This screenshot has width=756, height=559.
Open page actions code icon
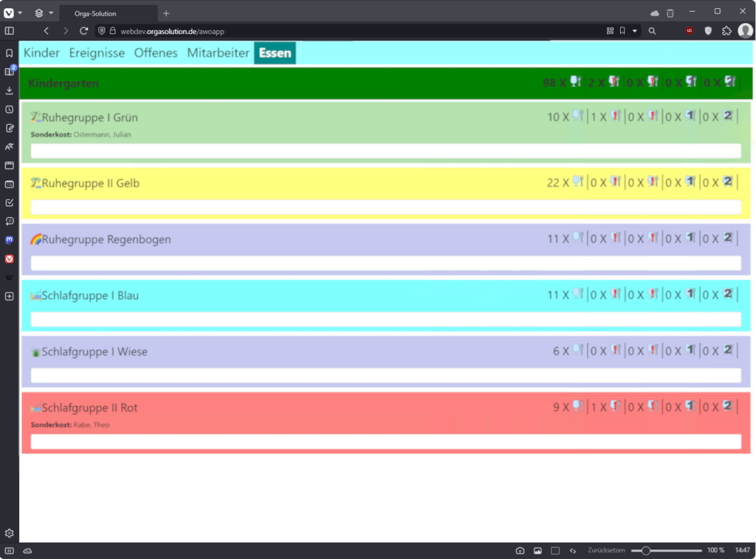(x=573, y=550)
